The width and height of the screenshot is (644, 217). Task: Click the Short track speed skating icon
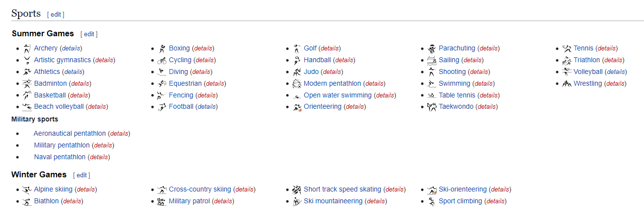[296, 190]
